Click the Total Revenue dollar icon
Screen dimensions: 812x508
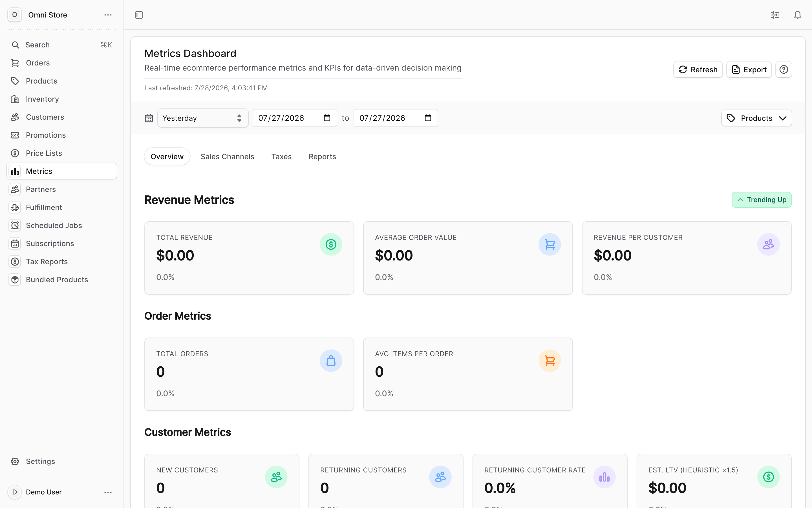tap(330, 244)
